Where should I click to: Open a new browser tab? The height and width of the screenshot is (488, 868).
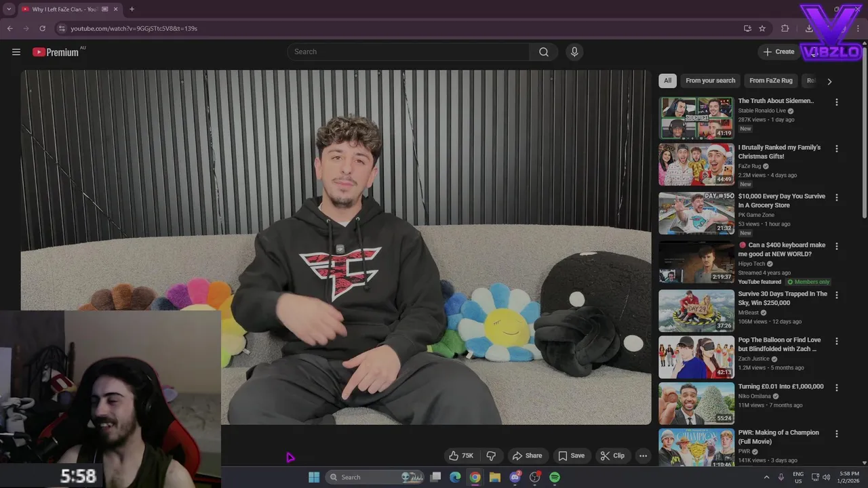(x=132, y=9)
